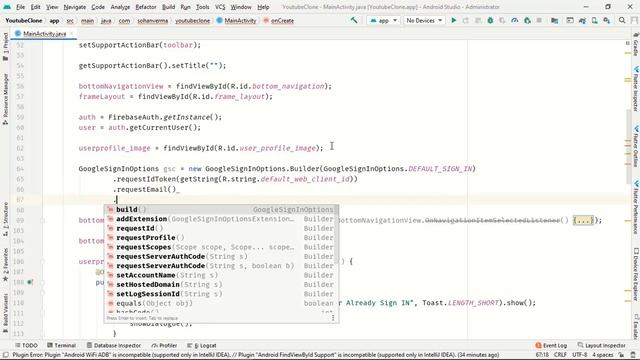Toggle the Structure tool window
The height and width of the screenshot is (360, 640).
(5, 219)
